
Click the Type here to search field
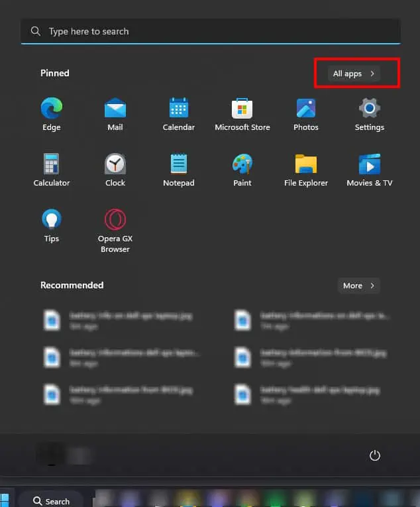click(211, 31)
